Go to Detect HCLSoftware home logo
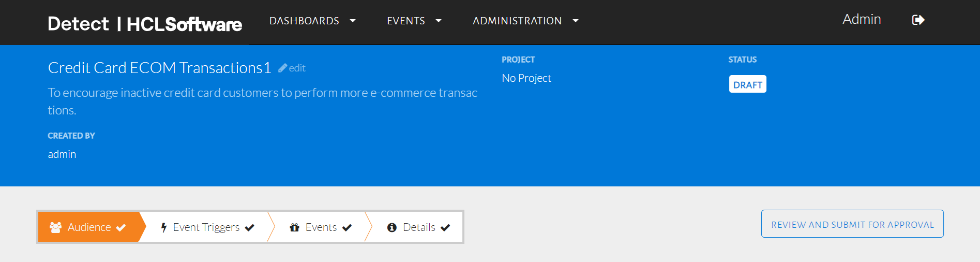The width and height of the screenshot is (980, 262). tap(145, 24)
